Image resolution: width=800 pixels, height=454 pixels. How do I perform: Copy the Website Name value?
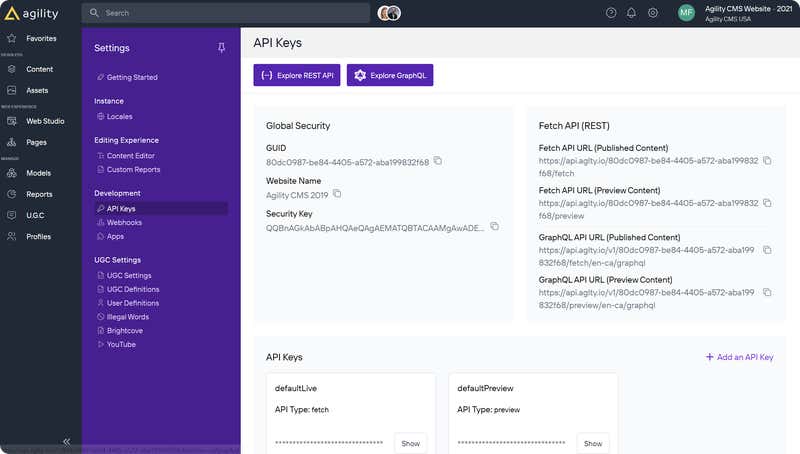pos(337,194)
